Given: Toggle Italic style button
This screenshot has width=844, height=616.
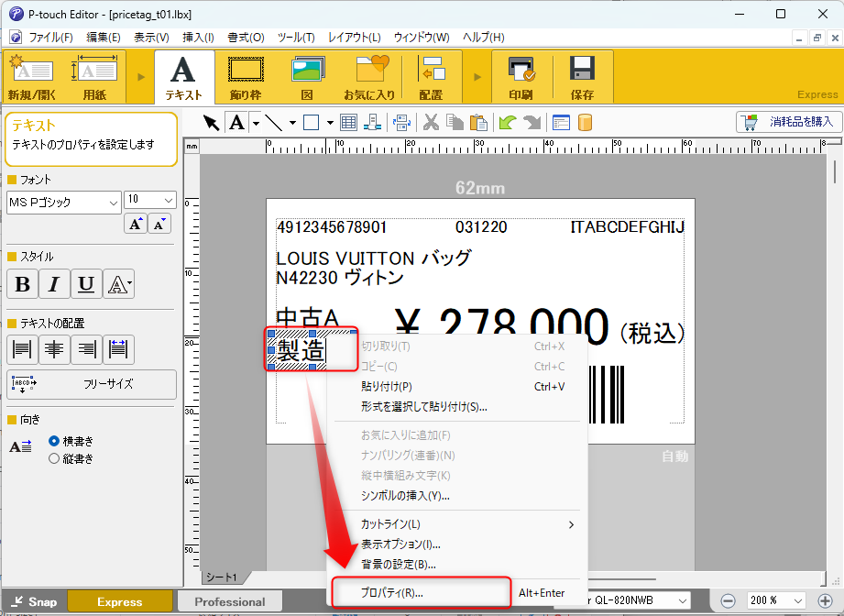Looking at the screenshot, I should (x=54, y=284).
